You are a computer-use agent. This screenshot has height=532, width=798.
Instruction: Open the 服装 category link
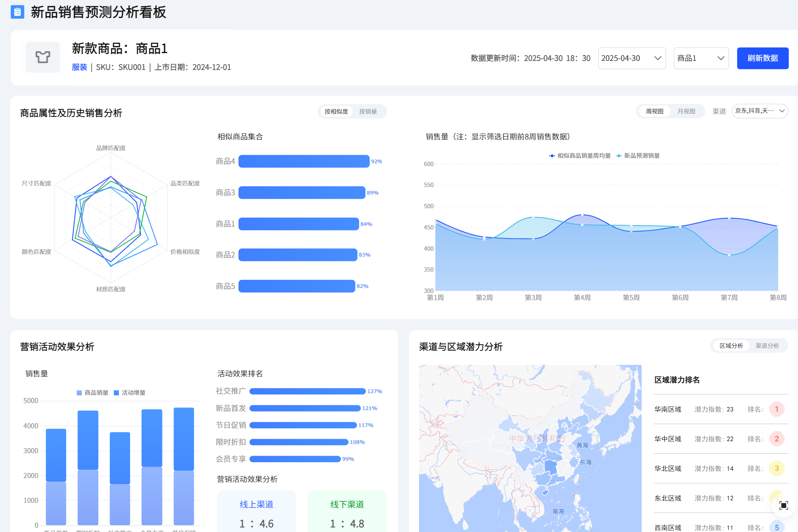point(79,67)
